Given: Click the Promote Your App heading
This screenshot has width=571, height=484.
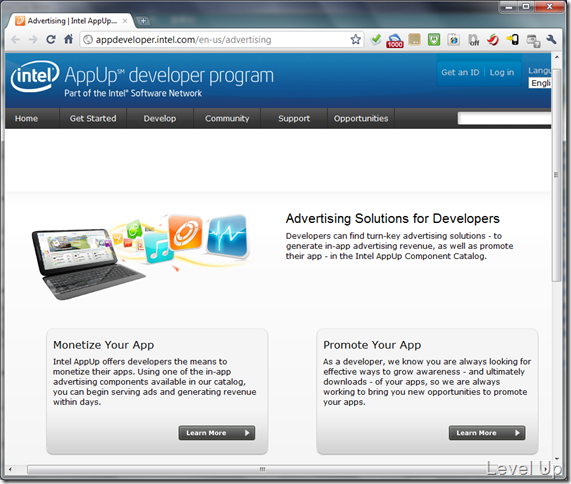Looking at the screenshot, I should [x=372, y=345].
